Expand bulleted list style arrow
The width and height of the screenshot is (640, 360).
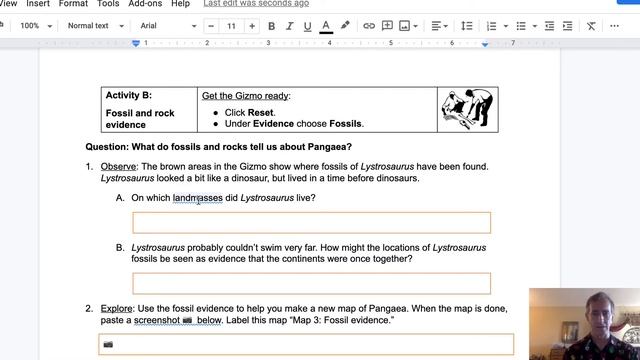tap(535, 26)
